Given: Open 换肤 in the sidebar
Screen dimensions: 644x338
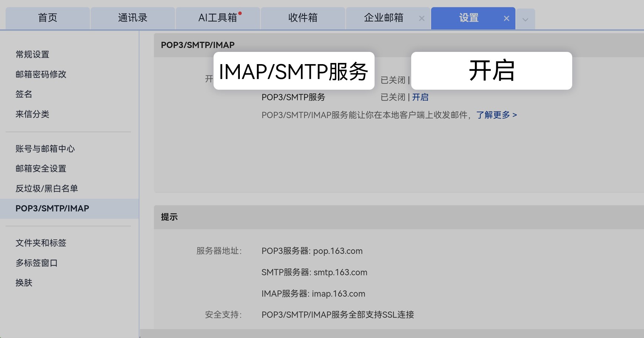Looking at the screenshot, I should pyautogui.click(x=24, y=283).
